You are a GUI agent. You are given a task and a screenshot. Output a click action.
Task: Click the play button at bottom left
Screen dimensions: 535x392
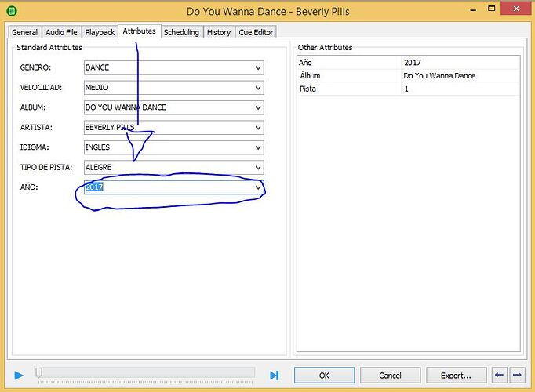19,376
